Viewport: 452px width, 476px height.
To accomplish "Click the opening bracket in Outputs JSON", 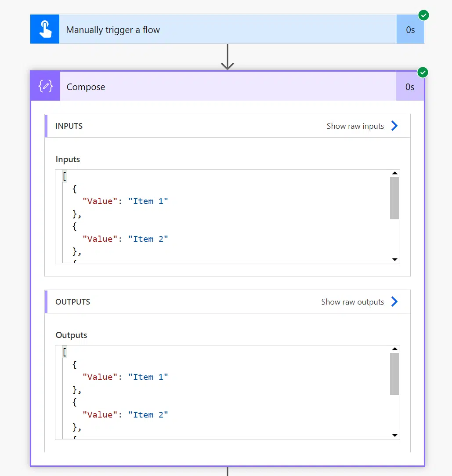I will 65,352.
